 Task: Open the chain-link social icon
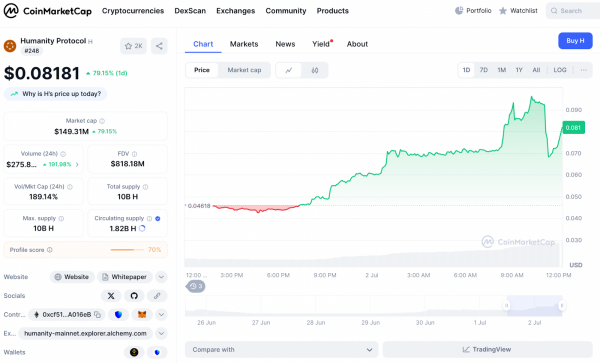tap(157, 296)
